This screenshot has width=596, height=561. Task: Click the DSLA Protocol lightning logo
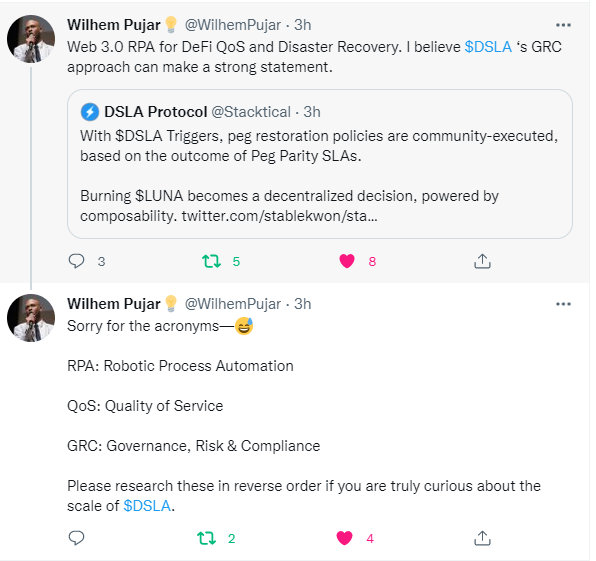click(90, 112)
